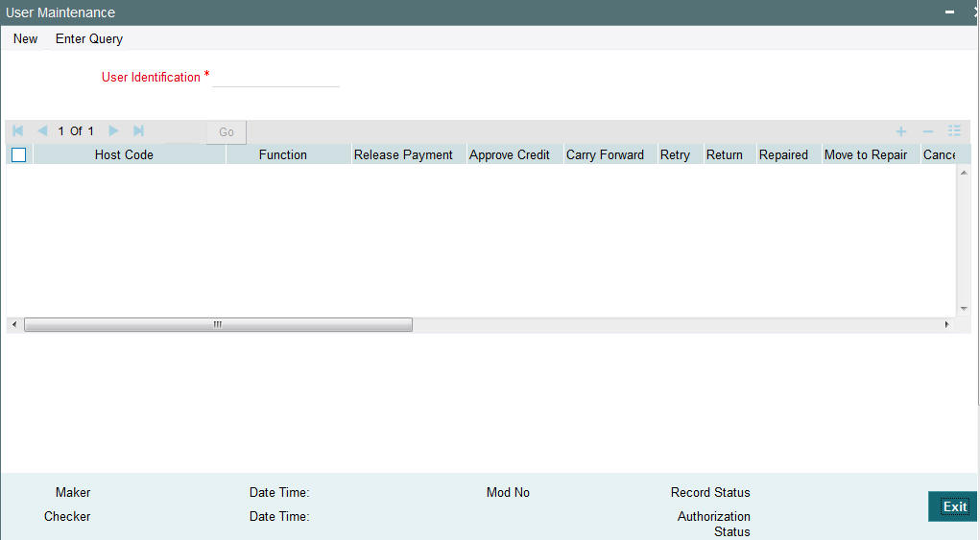Go to previous page of grid
The width and height of the screenshot is (980, 540).
42,131
